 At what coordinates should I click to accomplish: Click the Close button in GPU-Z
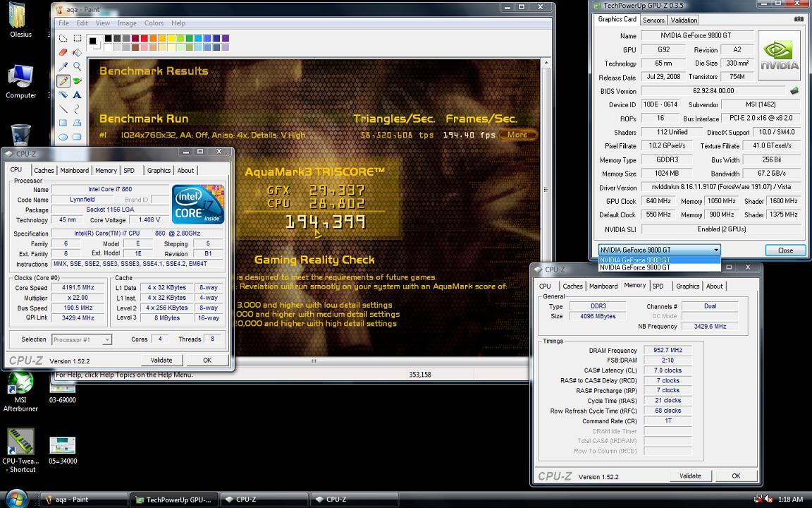tap(786, 250)
